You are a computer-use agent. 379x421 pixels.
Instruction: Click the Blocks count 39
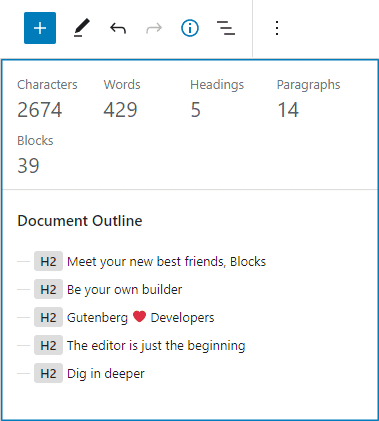coord(28,166)
